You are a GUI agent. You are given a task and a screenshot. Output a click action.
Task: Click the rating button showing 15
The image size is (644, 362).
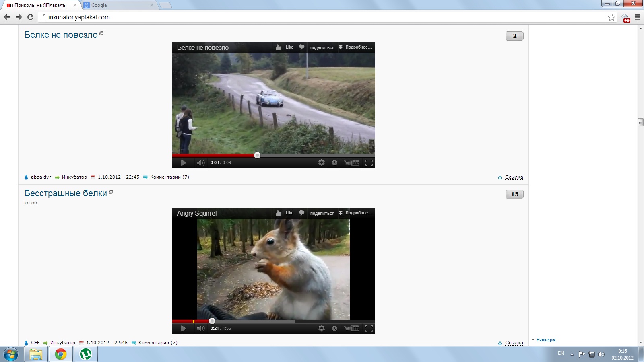[514, 194]
